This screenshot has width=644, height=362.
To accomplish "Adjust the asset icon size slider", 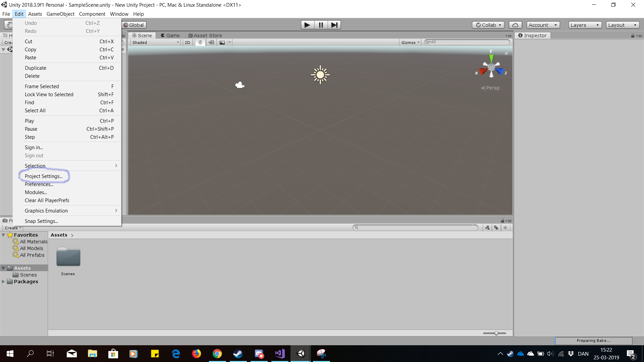I will [x=496, y=333].
